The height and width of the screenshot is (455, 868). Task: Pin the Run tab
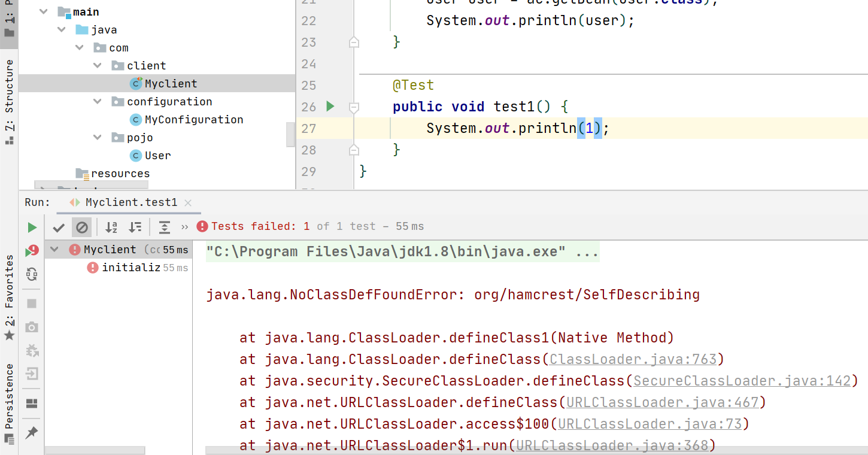pos(32,432)
